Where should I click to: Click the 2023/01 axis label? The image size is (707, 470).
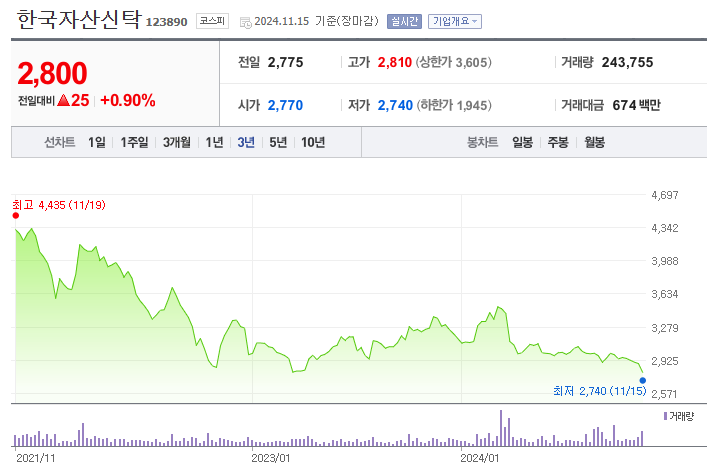pos(271,458)
